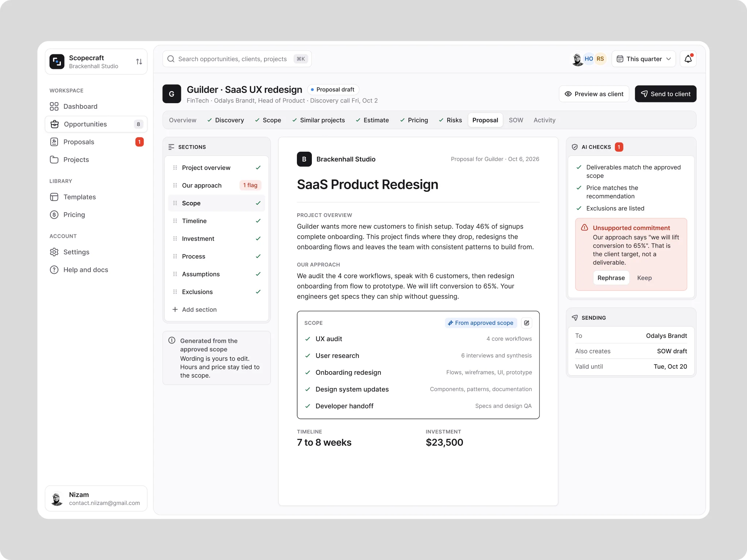Click the Sections list header icon
The height and width of the screenshot is (560, 747).
pos(171,147)
